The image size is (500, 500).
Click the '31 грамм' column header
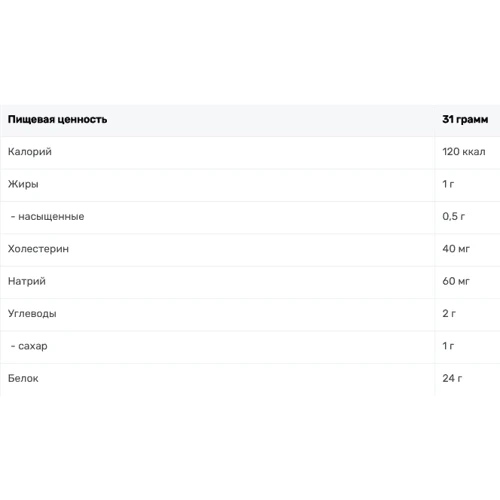[465, 119]
